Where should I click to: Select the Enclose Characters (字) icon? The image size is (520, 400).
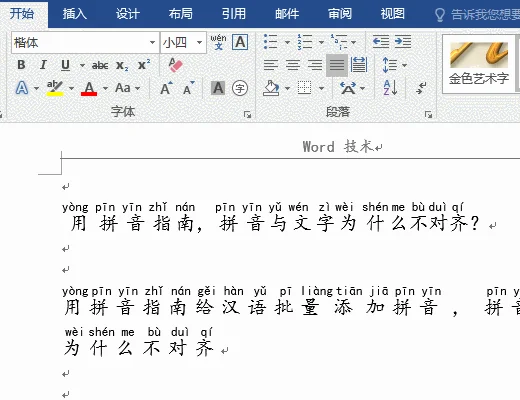pyautogui.click(x=240, y=88)
